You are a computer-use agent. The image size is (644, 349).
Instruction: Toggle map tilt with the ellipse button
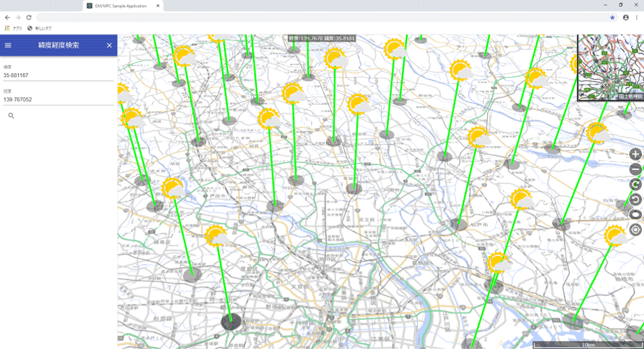tap(635, 214)
